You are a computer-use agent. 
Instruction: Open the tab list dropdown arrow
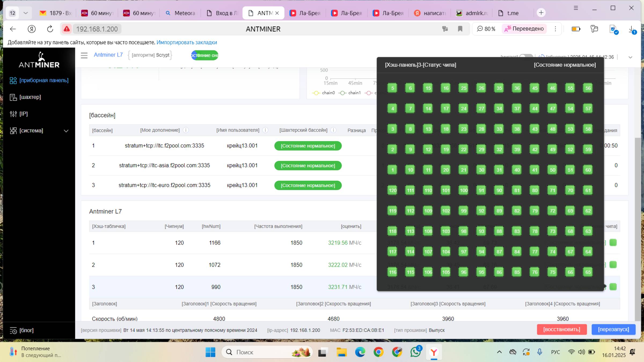[x=25, y=13]
